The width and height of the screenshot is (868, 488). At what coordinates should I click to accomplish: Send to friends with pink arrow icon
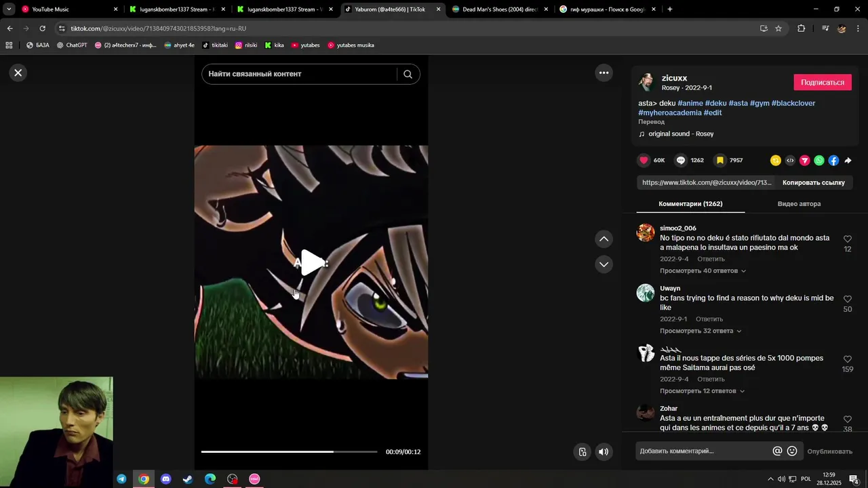coord(805,161)
